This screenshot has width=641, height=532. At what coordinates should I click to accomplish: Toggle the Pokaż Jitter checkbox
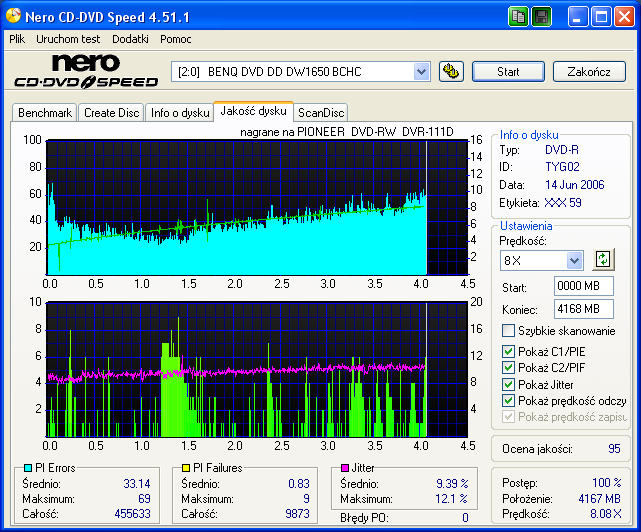click(509, 384)
